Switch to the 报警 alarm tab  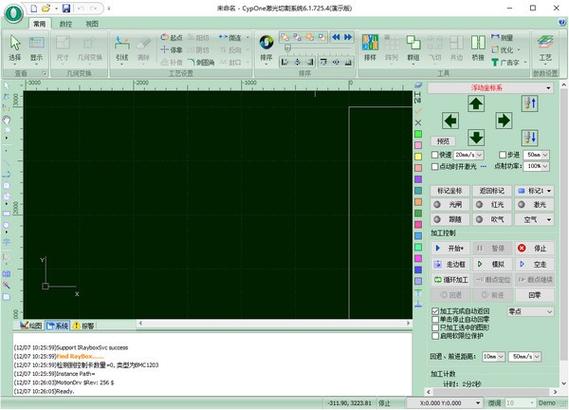point(84,326)
